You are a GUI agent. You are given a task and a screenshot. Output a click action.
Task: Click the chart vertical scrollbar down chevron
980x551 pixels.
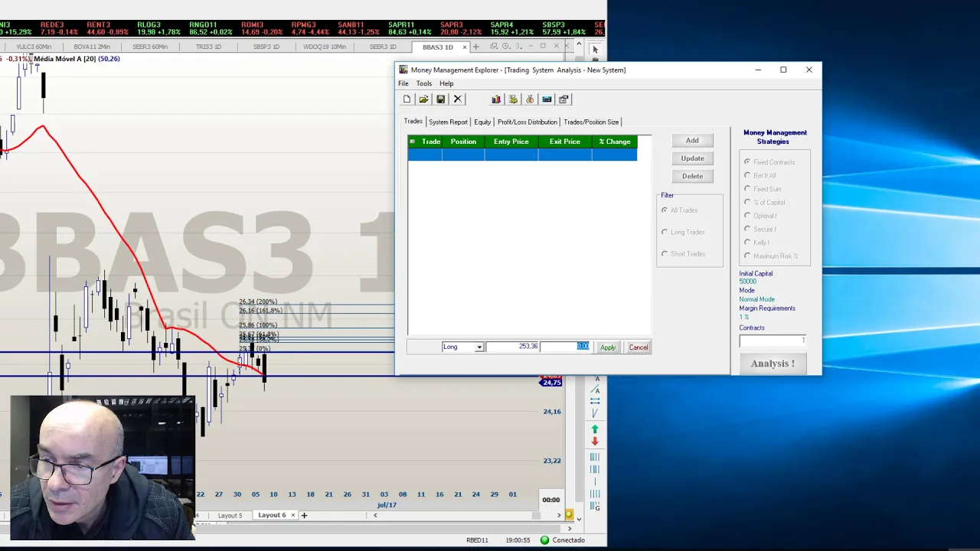579,519
